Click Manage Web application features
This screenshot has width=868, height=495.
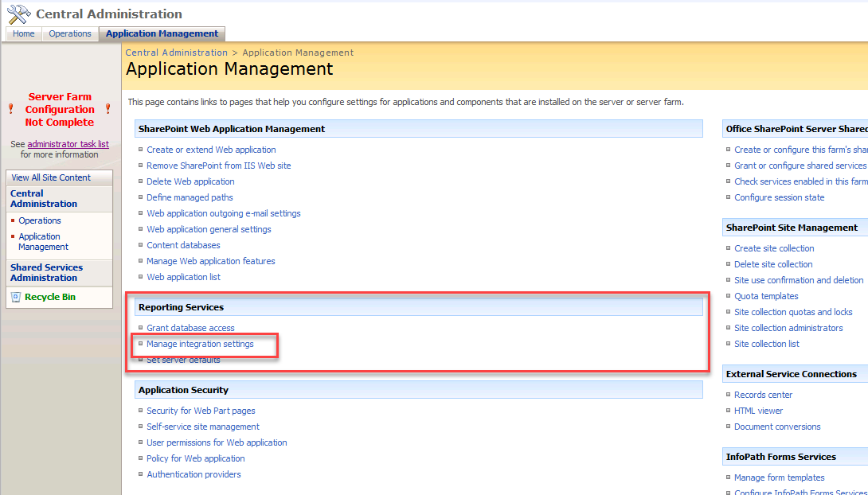[x=211, y=261]
